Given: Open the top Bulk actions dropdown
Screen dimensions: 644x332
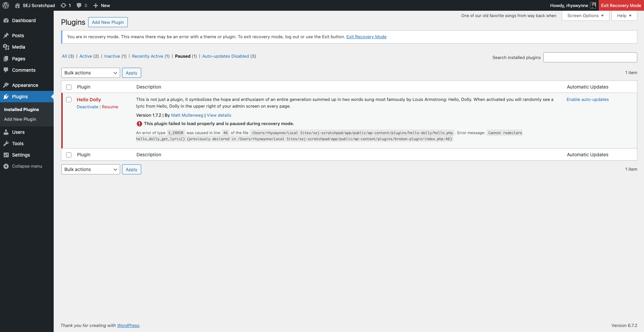Looking at the screenshot, I should pyautogui.click(x=90, y=73).
